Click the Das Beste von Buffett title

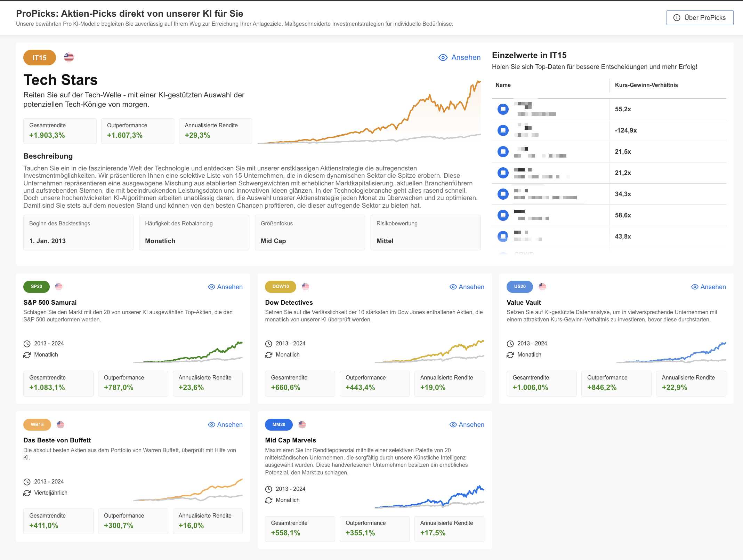click(x=57, y=440)
